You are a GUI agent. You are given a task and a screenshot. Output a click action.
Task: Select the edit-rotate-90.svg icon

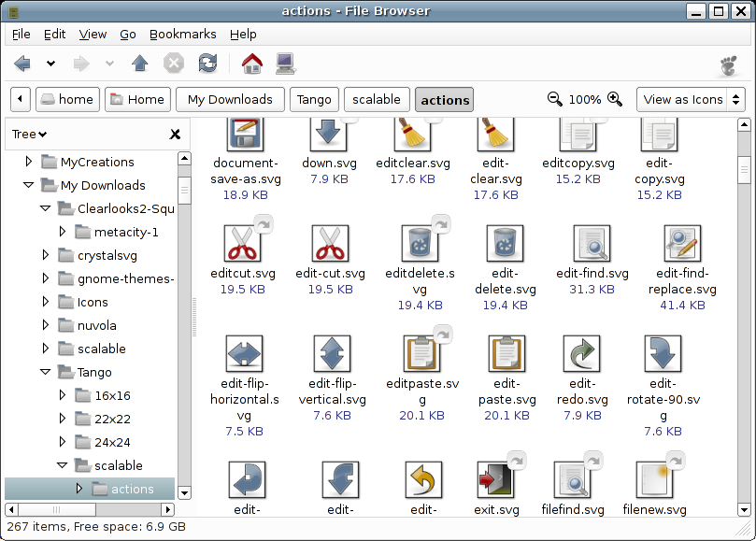[663, 354]
